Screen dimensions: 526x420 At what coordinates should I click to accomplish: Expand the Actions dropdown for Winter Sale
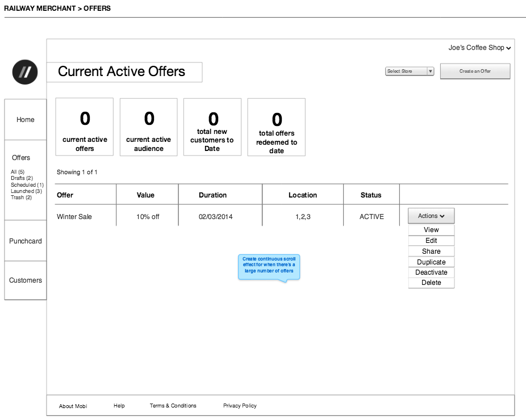pyautogui.click(x=431, y=216)
